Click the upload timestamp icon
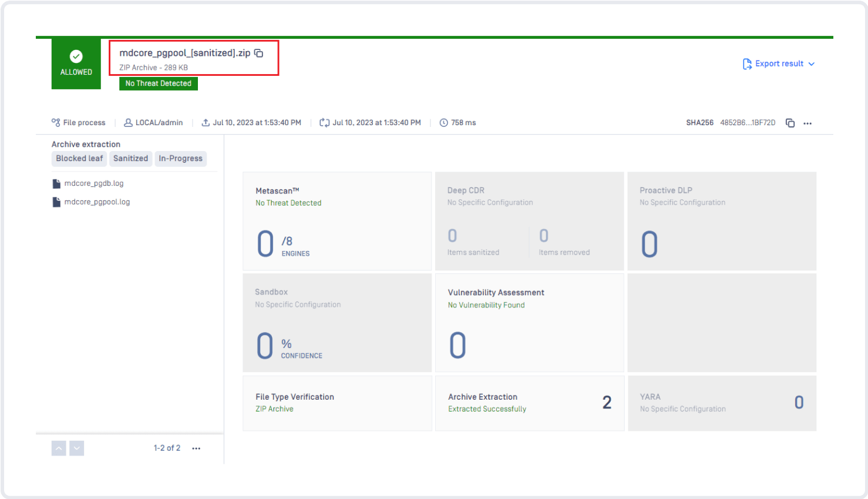 pos(205,122)
